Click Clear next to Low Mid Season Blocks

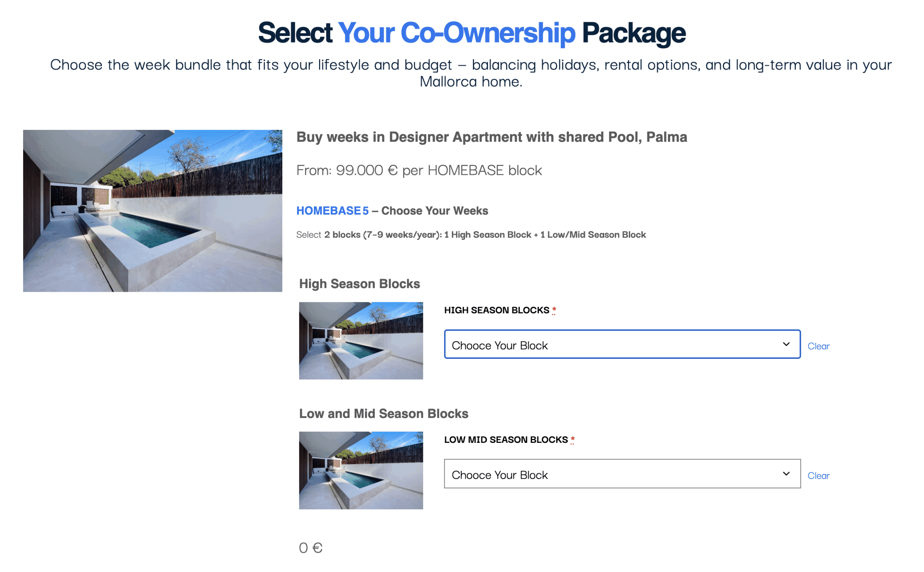[818, 476]
